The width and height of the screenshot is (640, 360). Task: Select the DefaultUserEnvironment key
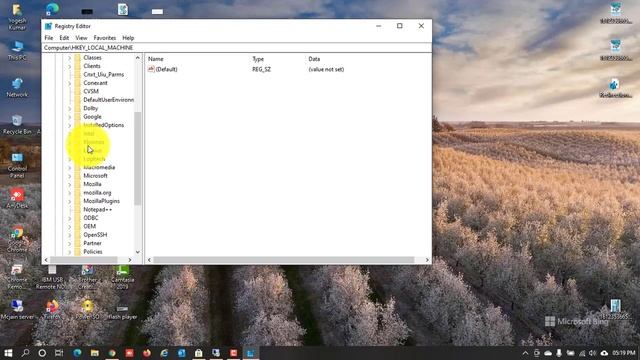point(108,100)
